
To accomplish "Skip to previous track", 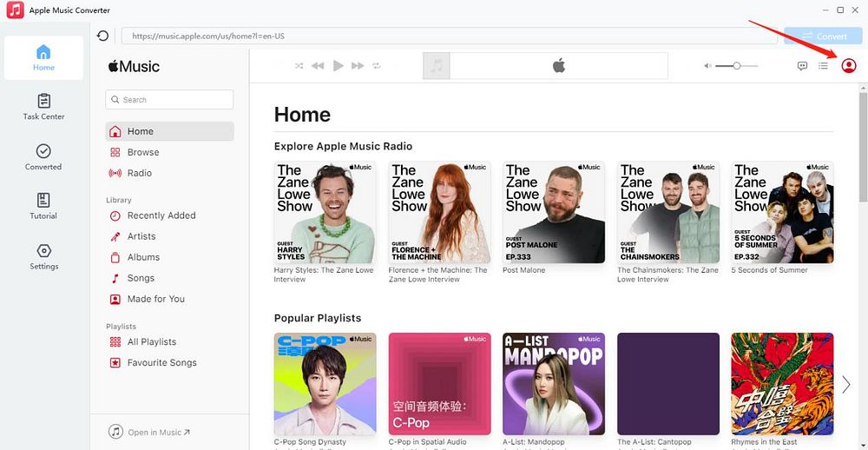I will [x=317, y=66].
